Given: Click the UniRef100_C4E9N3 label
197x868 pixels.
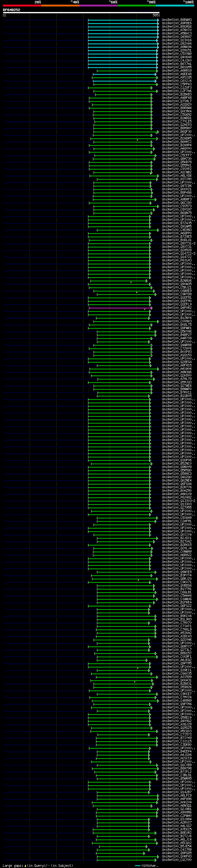Looking at the screenshot, I should (177, 230).
